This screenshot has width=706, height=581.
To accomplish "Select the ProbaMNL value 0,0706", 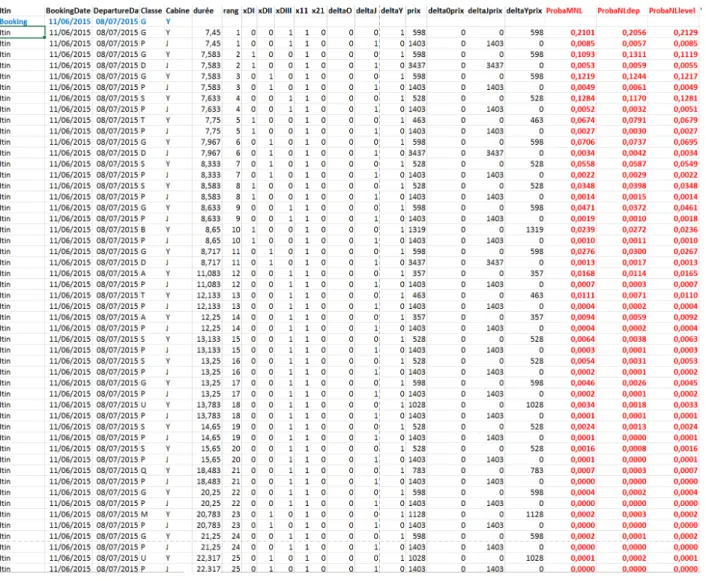I will (x=583, y=142).
